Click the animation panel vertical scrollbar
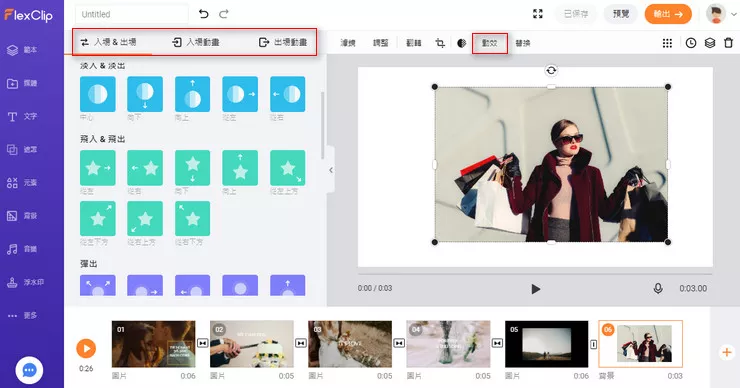The width and height of the screenshot is (740, 388). click(323, 125)
